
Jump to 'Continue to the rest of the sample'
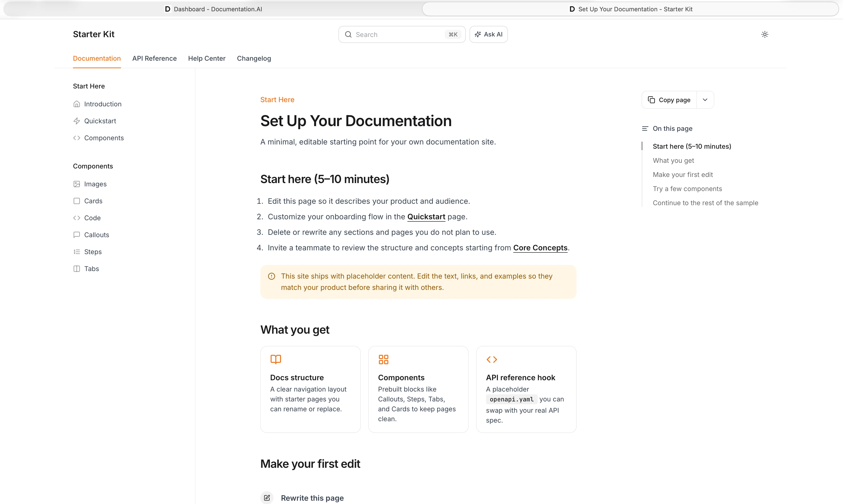click(x=705, y=203)
